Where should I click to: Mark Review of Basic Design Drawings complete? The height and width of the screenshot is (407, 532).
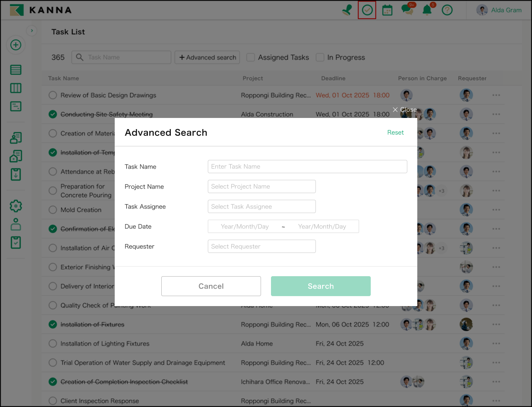[x=53, y=95]
